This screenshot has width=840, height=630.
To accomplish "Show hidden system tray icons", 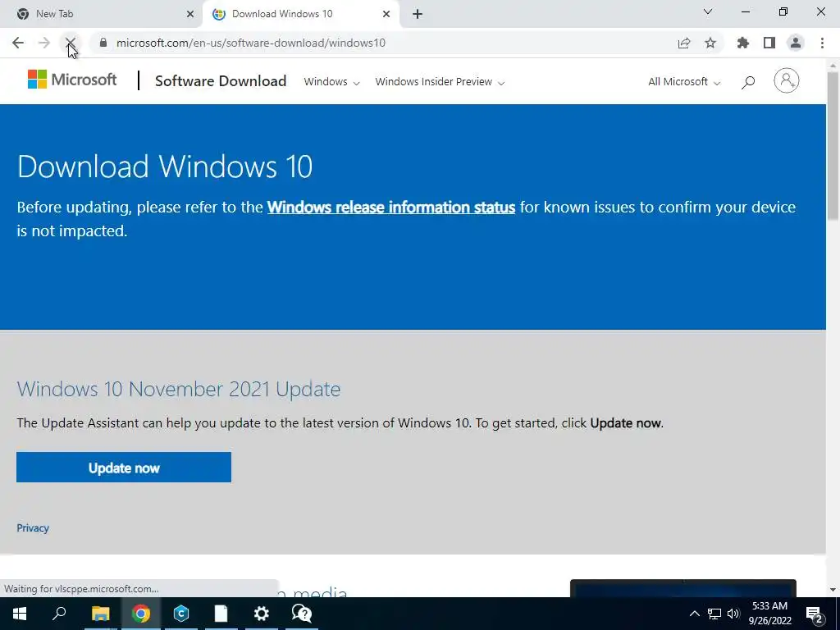I will [694, 614].
